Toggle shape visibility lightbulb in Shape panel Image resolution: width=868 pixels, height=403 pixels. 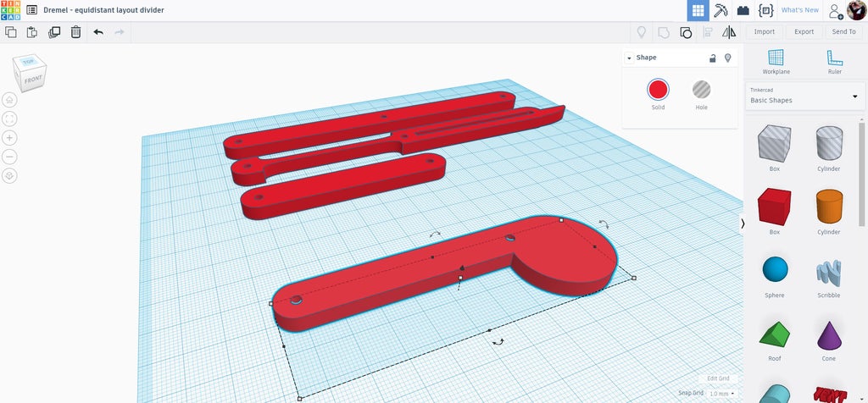pyautogui.click(x=728, y=58)
